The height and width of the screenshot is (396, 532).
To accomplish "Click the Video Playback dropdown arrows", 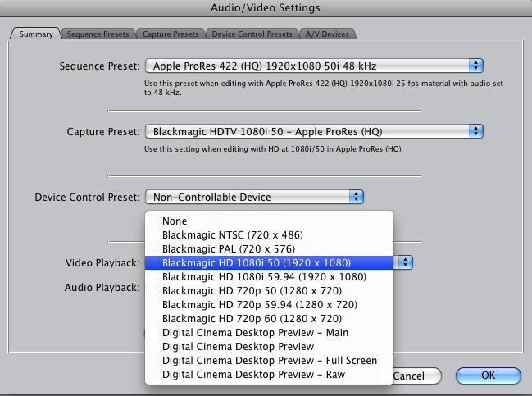I will [405, 262].
